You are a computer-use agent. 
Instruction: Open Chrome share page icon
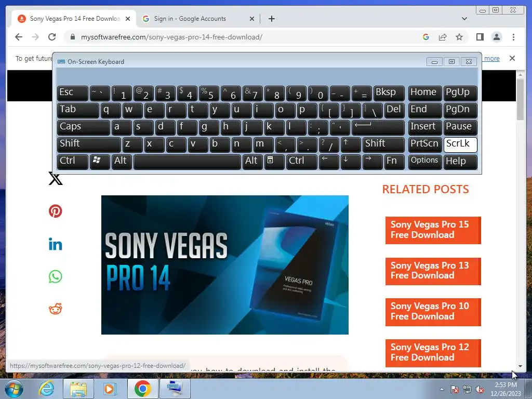tap(443, 37)
